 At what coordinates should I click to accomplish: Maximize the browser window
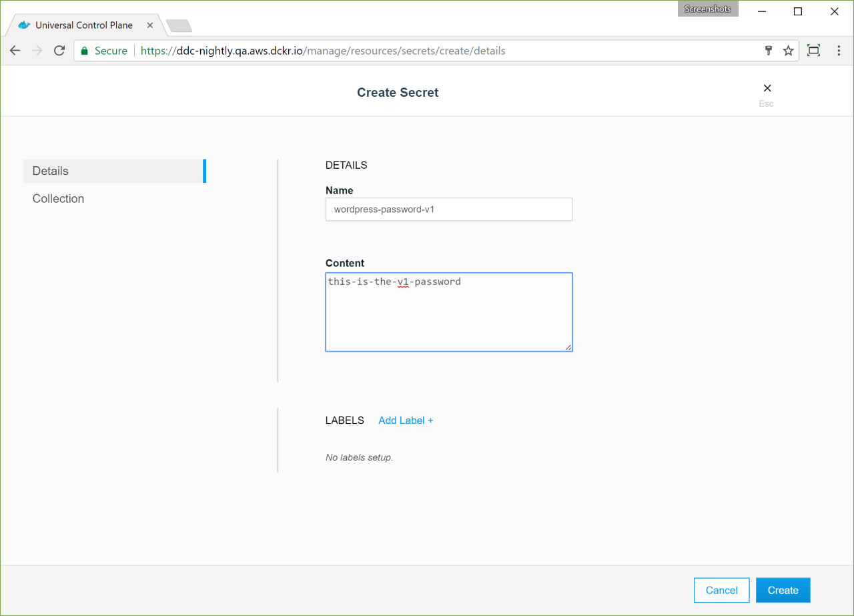pyautogui.click(x=798, y=11)
